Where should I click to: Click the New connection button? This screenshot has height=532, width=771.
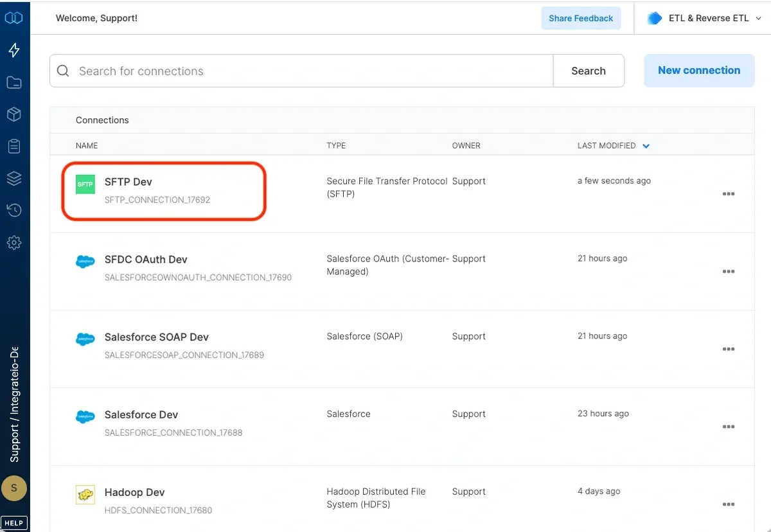(698, 70)
